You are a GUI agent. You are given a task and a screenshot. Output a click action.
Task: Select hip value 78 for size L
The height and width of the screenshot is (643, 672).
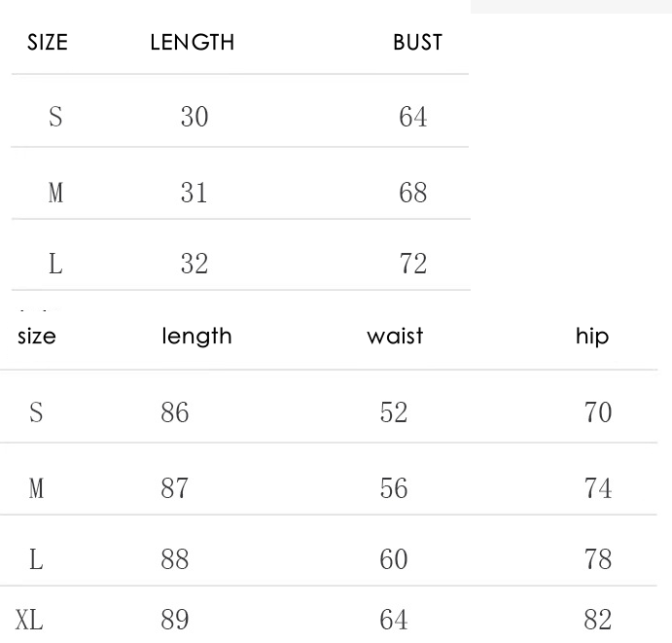[x=598, y=560]
